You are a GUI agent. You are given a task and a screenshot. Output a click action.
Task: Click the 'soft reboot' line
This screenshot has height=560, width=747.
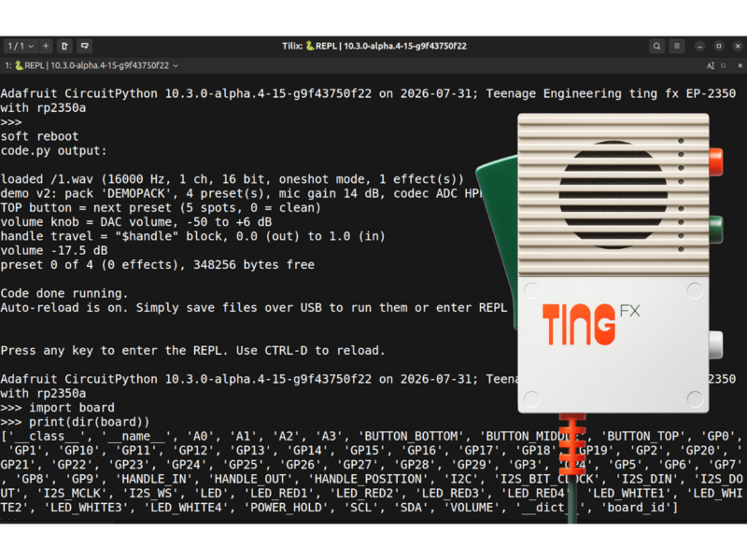[x=39, y=136]
